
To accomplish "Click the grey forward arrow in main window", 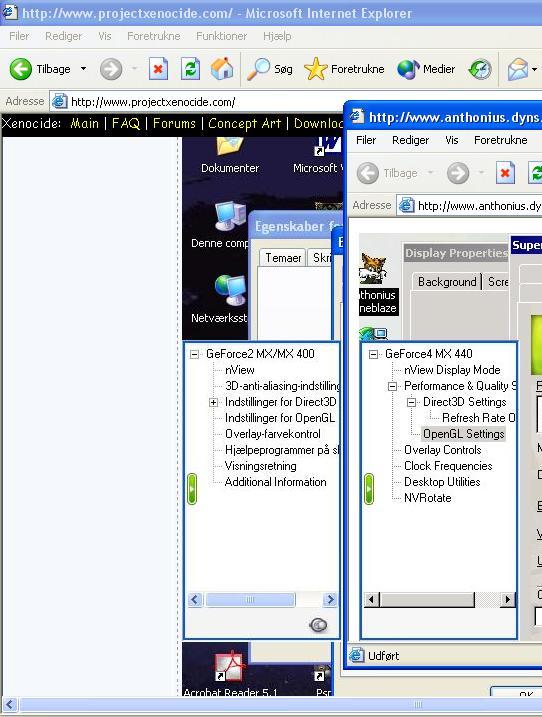I will (111, 69).
